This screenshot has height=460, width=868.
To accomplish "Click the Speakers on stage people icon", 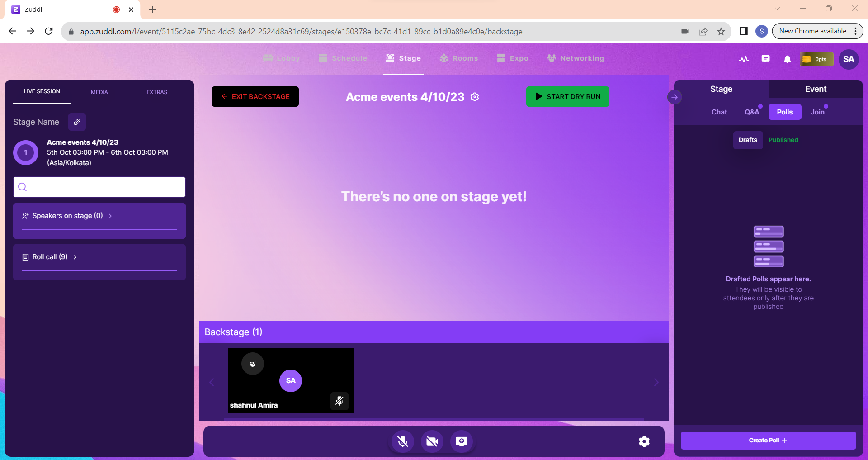I will pos(26,216).
